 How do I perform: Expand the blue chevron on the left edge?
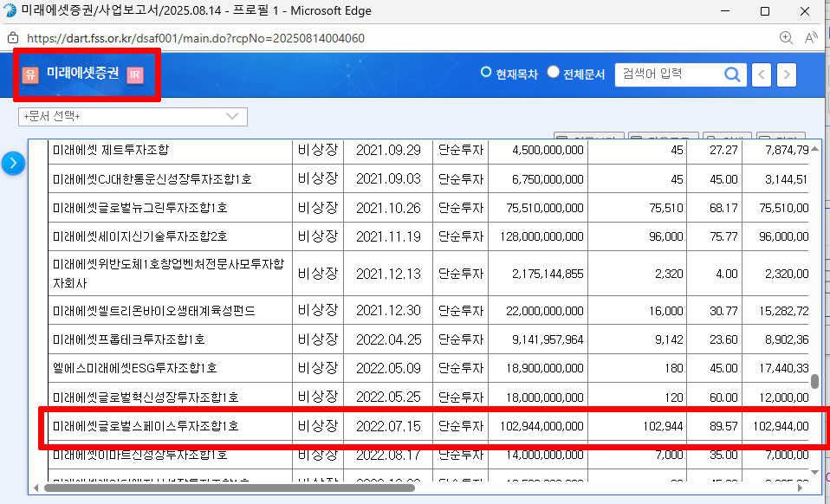14,161
